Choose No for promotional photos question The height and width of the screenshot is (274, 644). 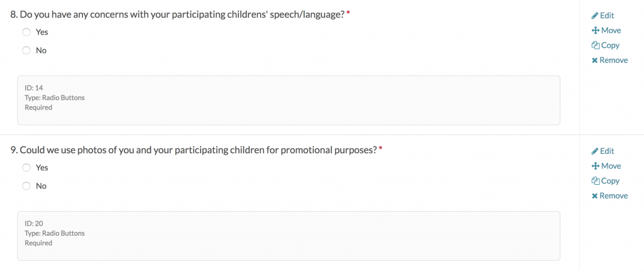click(26, 186)
